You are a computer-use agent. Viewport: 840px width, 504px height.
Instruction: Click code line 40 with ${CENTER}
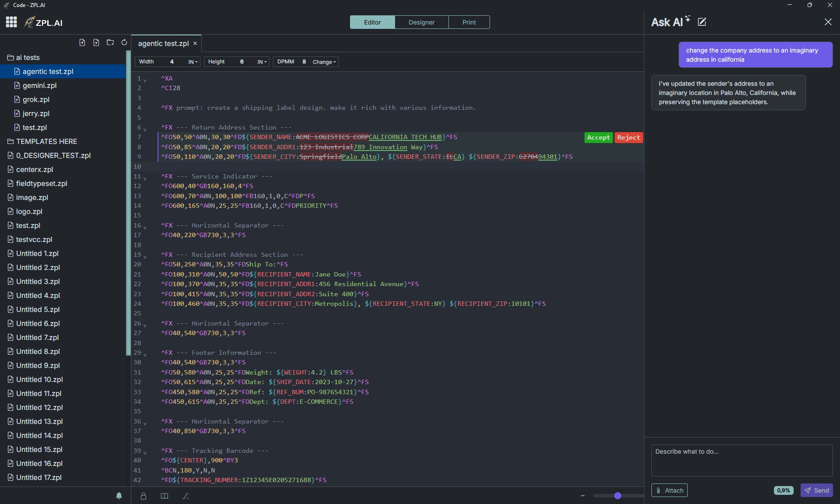pos(199,460)
